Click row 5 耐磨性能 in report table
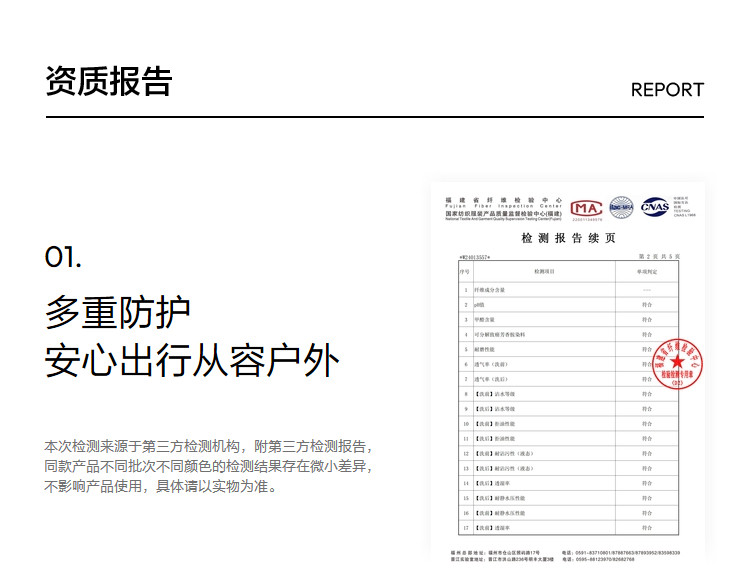Screen dimensions: 750x587 click(x=487, y=349)
